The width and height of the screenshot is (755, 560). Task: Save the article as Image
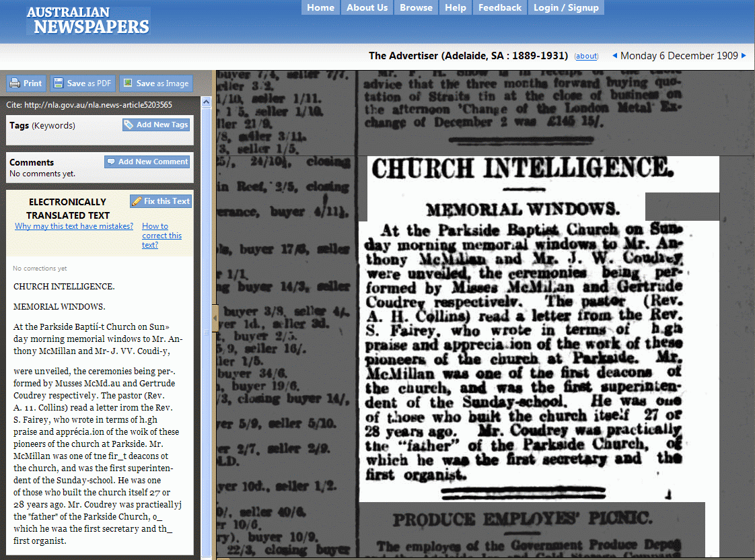point(156,83)
